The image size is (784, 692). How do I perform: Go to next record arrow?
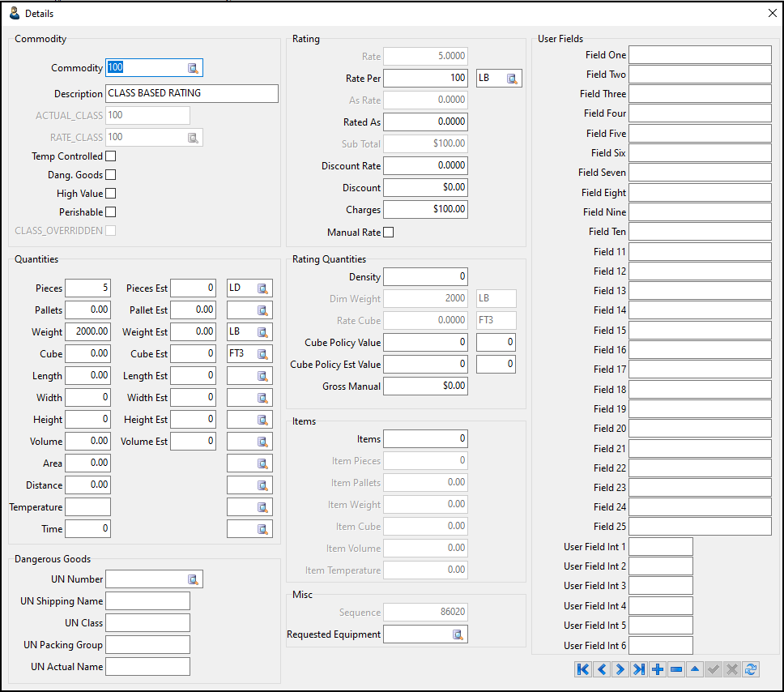[x=620, y=669]
